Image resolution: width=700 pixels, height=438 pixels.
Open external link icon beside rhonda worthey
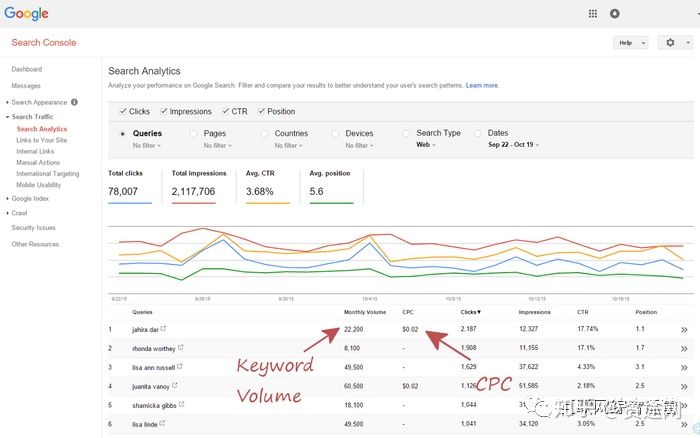181,347
